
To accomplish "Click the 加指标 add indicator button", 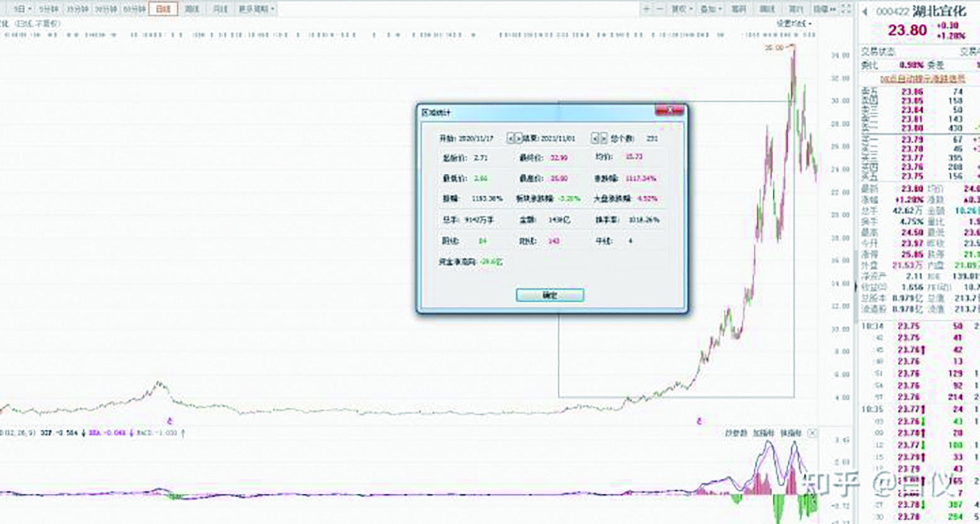I will click(763, 433).
